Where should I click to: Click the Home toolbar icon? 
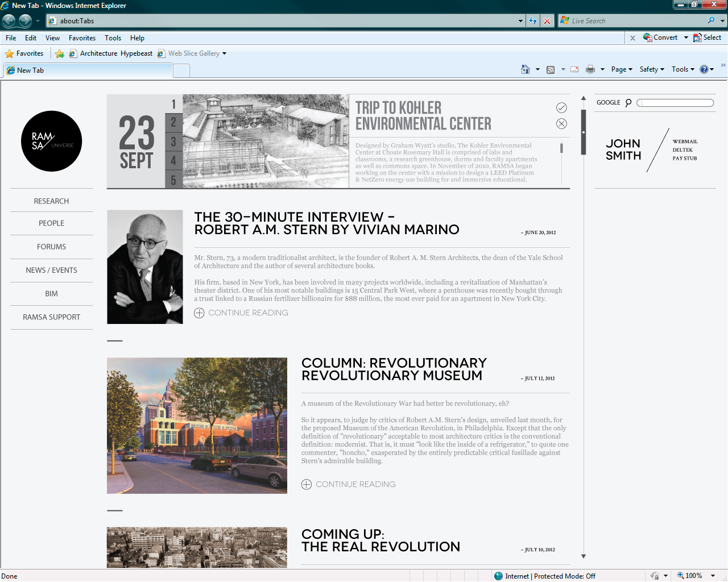tap(526, 69)
